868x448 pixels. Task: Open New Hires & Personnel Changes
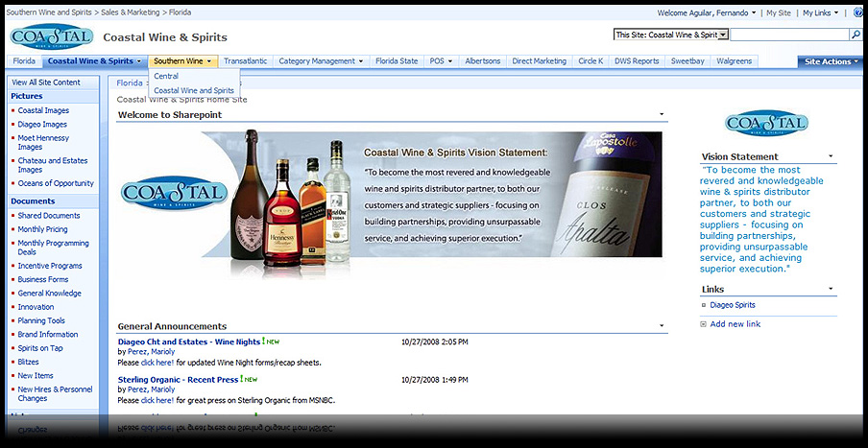click(55, 393)
